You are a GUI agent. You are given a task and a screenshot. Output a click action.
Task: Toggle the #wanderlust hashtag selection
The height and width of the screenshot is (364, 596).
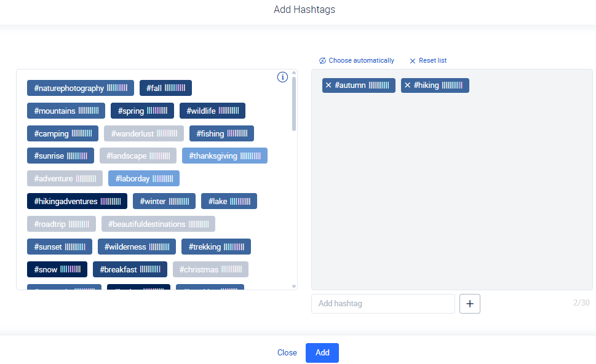click(143, 133)
